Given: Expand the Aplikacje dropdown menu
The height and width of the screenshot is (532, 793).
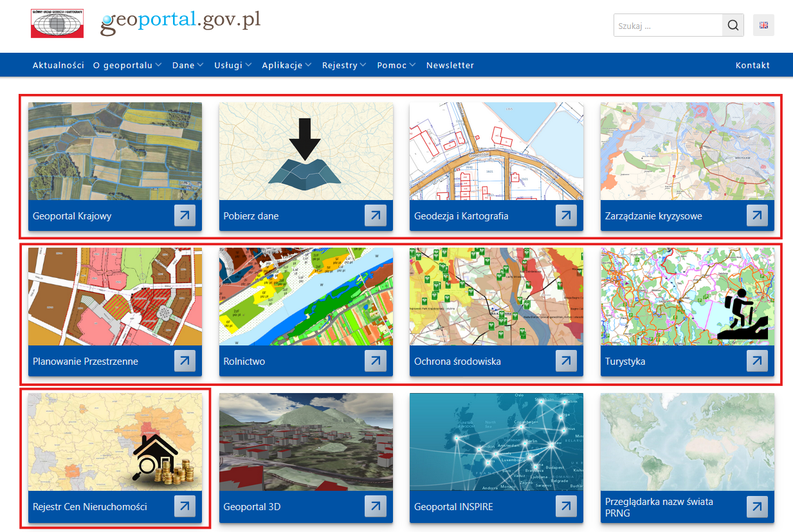Looking at the screenshot, I should coord(287,65).
